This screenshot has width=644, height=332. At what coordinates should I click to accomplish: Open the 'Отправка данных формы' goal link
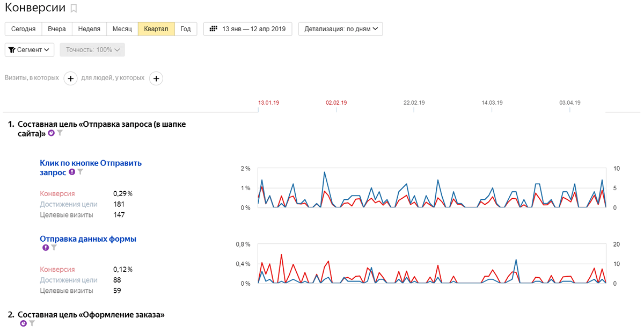pos(88,239)
